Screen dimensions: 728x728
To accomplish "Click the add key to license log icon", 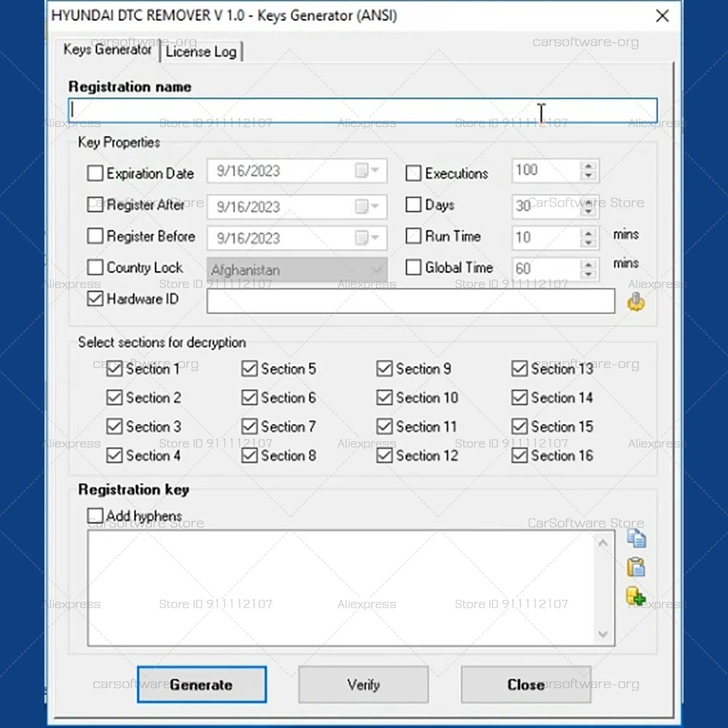I will tap(636, 596).
